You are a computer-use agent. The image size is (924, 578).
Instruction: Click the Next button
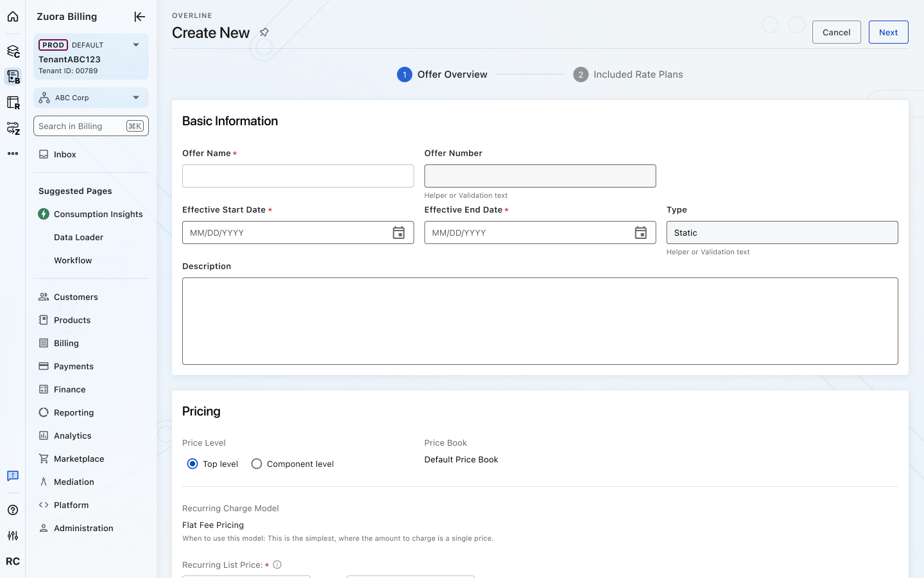click(888, 32)
